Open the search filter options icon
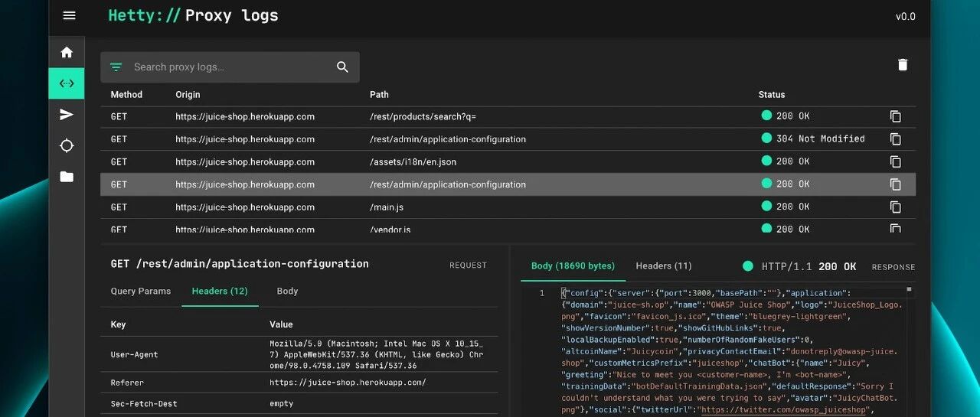This screenshot has height=417, width=980. pos(116,67)
